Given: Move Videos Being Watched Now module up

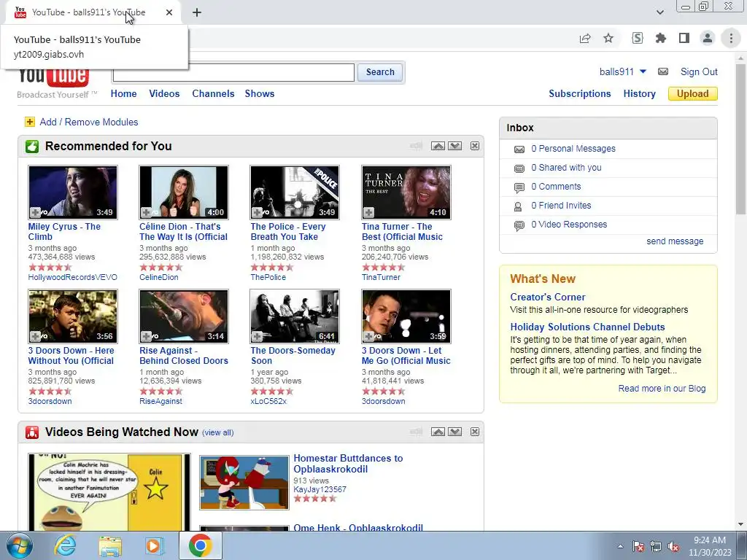Looking at the screenshot, I should point(438,432).
